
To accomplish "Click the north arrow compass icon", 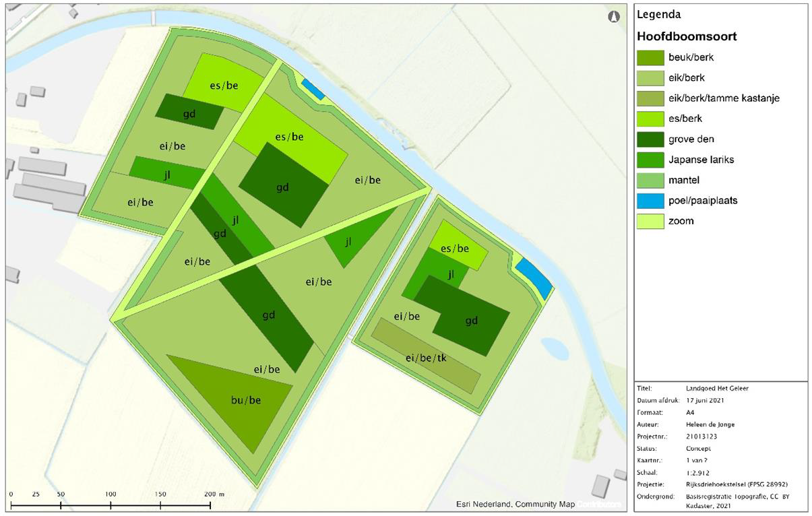I will tap(614, 18).
